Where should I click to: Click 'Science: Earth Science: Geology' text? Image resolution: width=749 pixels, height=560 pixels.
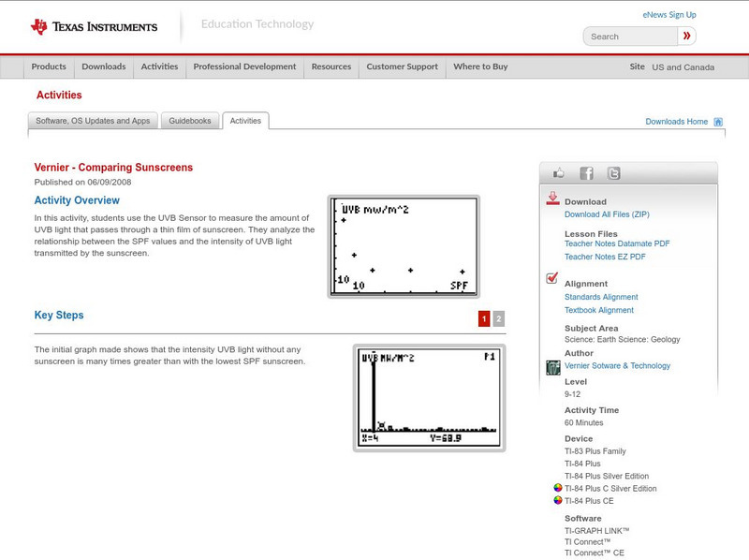623,340
